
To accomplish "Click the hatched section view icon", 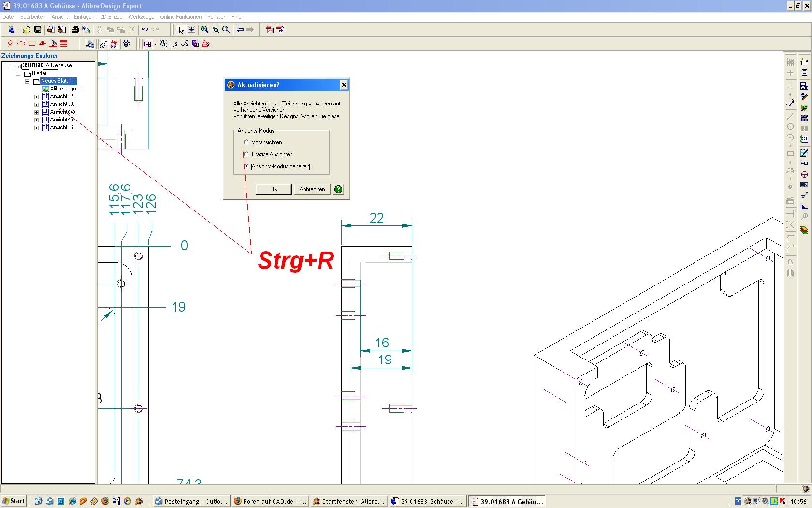I will [x=804, y=118].
